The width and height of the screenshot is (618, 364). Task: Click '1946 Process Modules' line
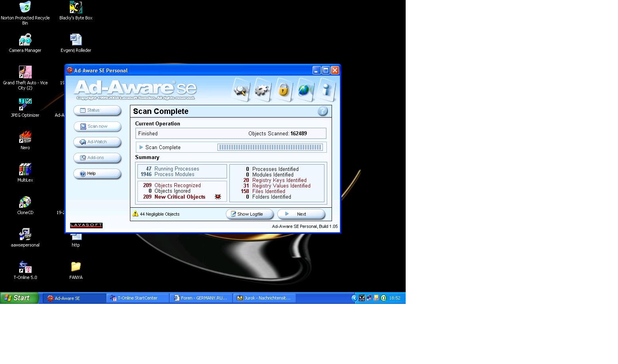168,174
